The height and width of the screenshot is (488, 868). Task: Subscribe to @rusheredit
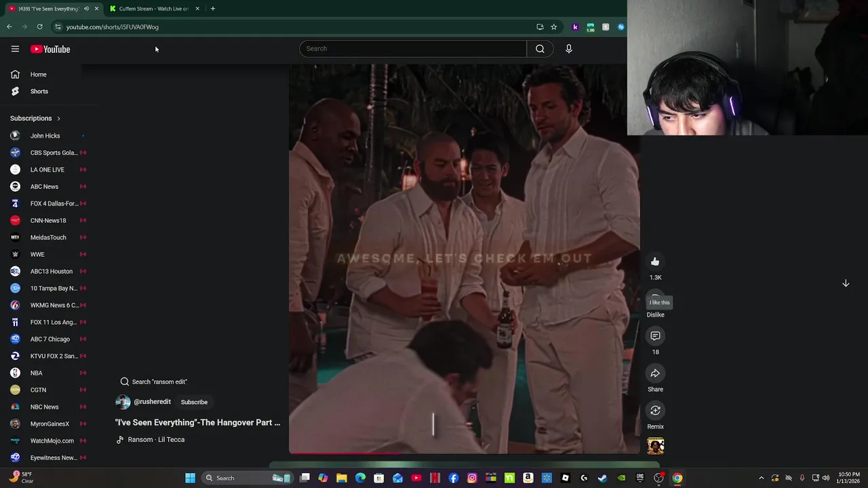click(194, 402)
